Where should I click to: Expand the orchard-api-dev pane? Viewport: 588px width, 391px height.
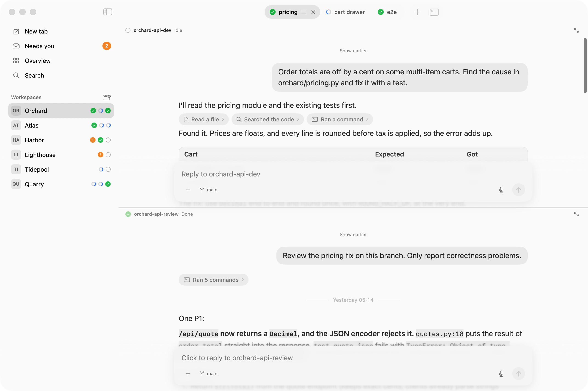[576, 31]
